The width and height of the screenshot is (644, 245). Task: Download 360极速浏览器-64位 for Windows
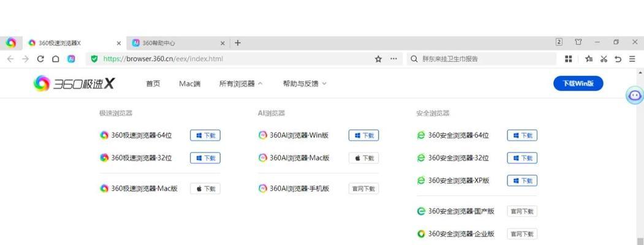(205, 135)
